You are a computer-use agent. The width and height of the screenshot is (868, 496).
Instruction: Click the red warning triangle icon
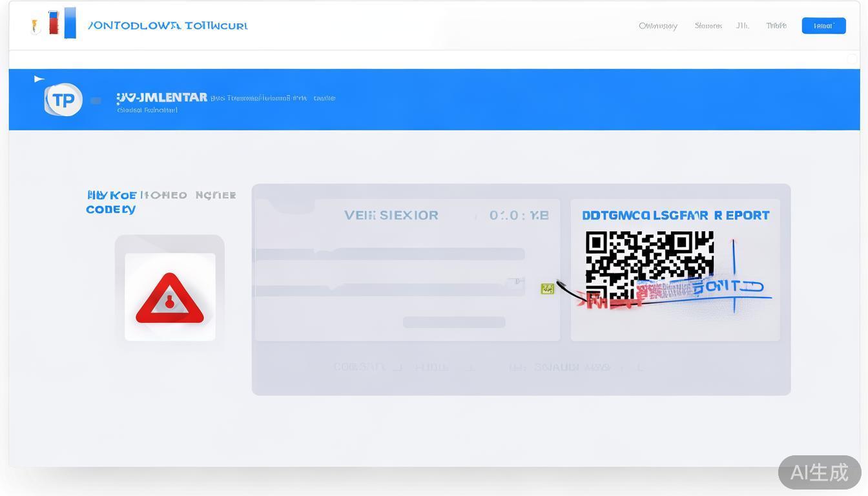click(x=170, y=299)
